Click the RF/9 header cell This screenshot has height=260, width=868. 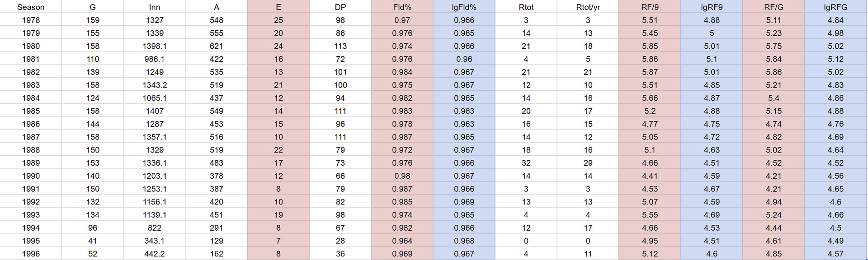tap(650, 7)
